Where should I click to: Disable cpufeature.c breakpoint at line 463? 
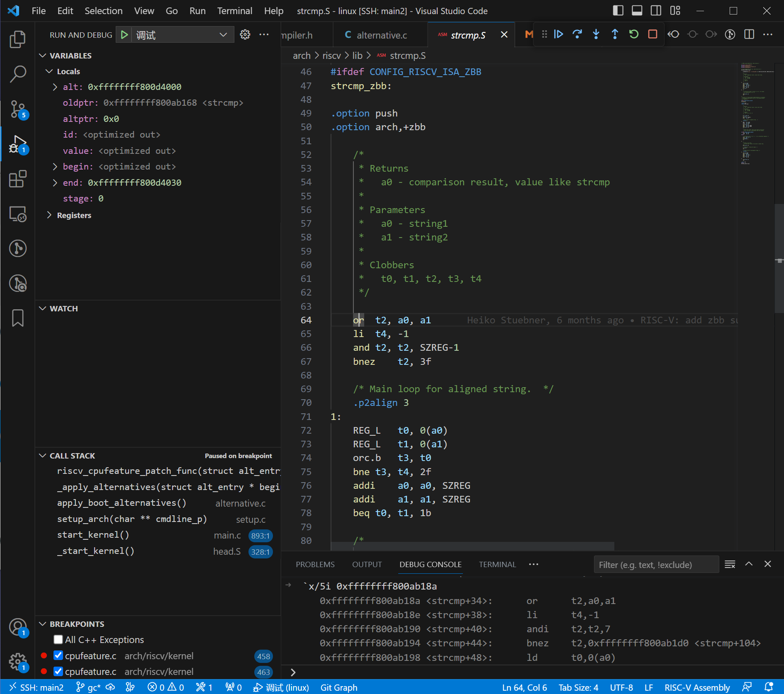click(58, 672)
